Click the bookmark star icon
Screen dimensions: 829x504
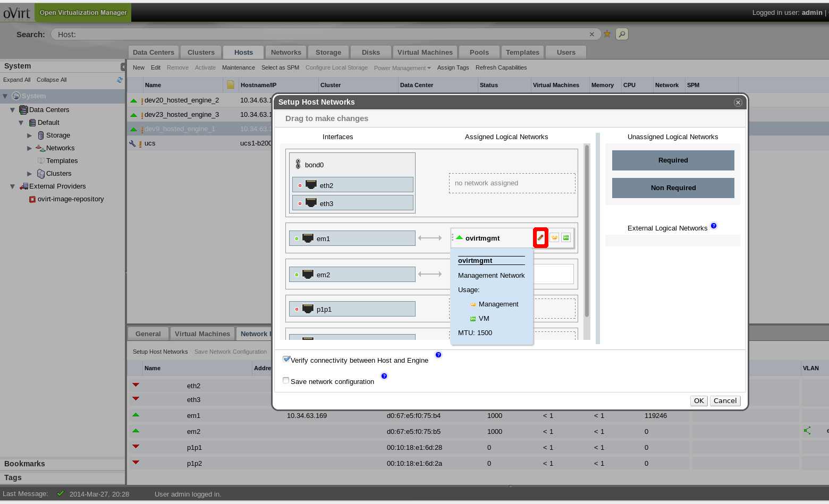[x=607, y=34]
